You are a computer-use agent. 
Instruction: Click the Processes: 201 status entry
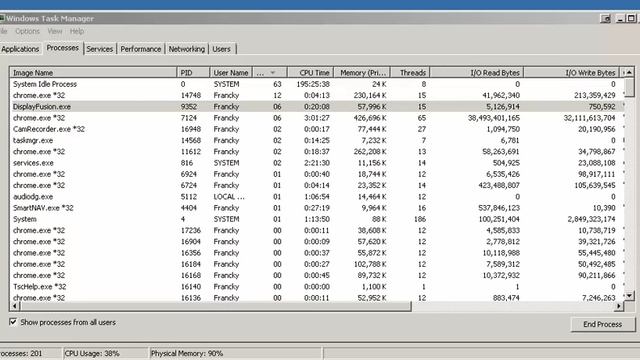point(21,353)
